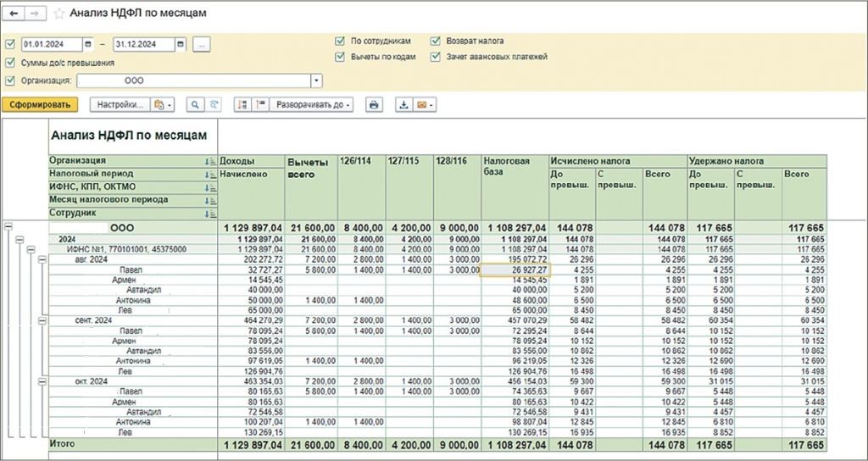Viewport: 868px width, 461px height.
Task: Collapse the окт. 2024 group
Action: pos(42,381)
